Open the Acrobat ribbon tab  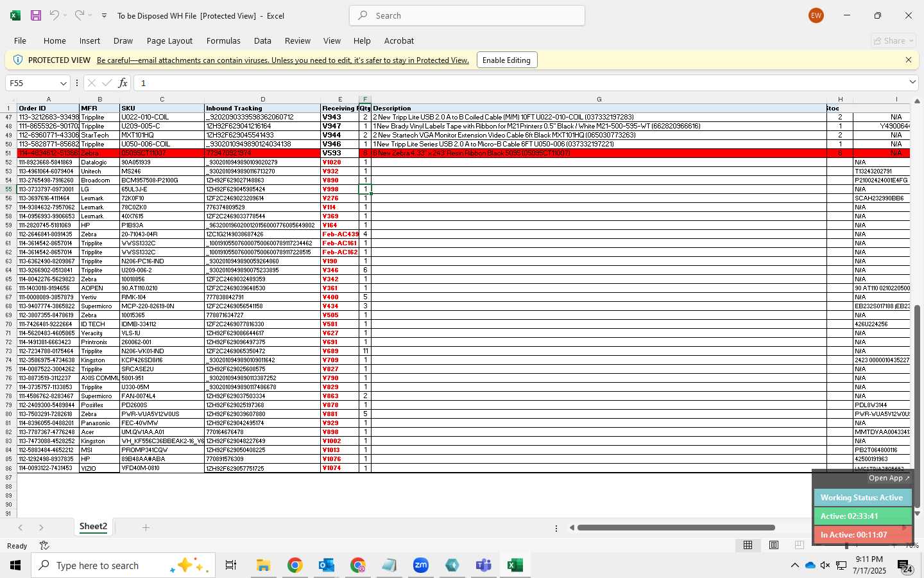tap(399, 40)
